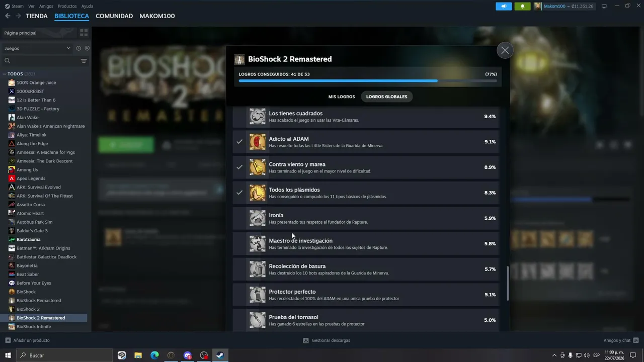Select '100% Orange Juice' in the game list
Viewport: 644px width, 362px height.
[36, 82]
